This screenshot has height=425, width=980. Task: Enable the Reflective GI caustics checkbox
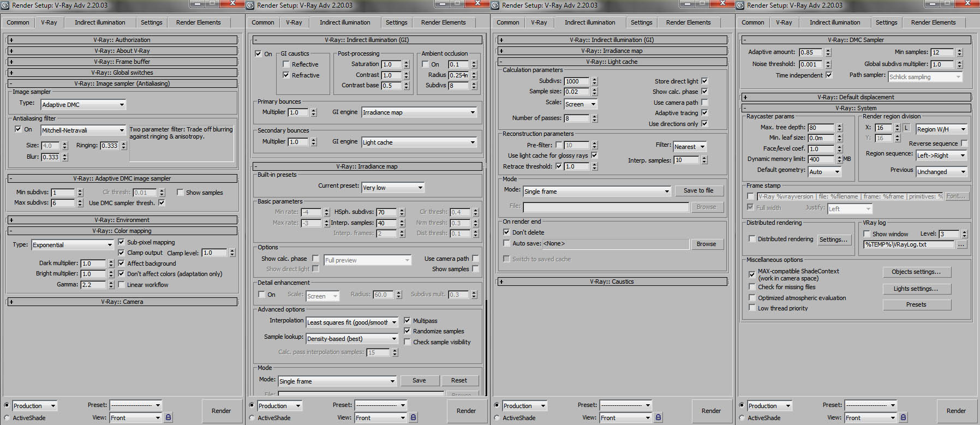tap(286, 64)
